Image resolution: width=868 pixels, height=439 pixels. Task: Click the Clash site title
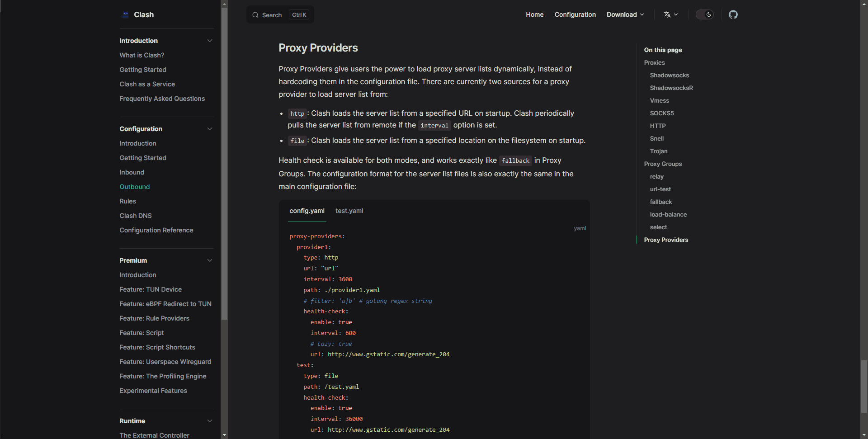coord(144,14)
